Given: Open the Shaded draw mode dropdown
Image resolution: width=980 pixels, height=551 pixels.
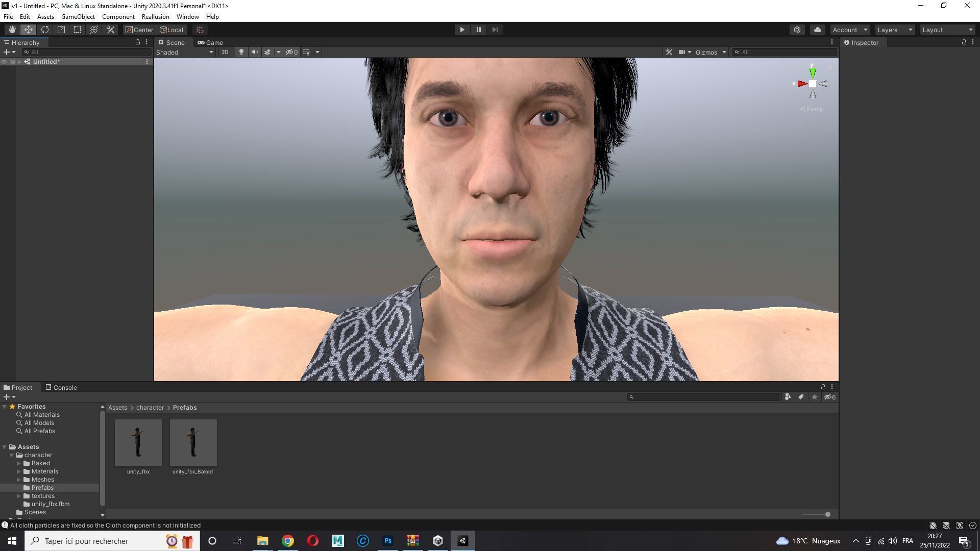Looking at the screenshot, I should click(184, 52).
